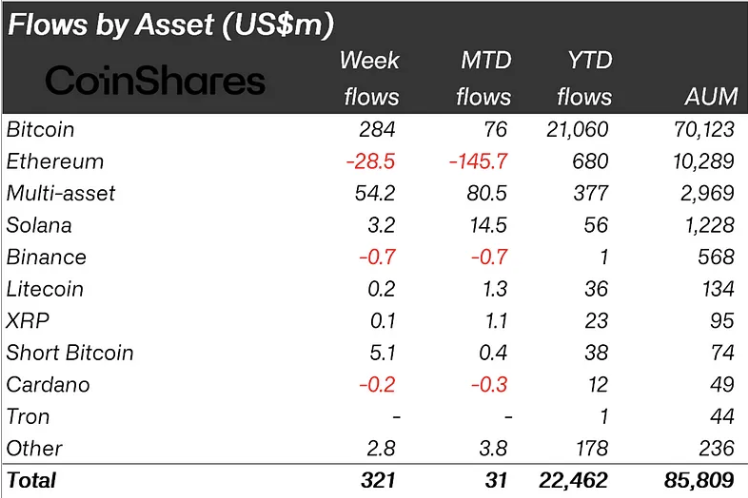Select the MTD flows column header

(484, 78)
